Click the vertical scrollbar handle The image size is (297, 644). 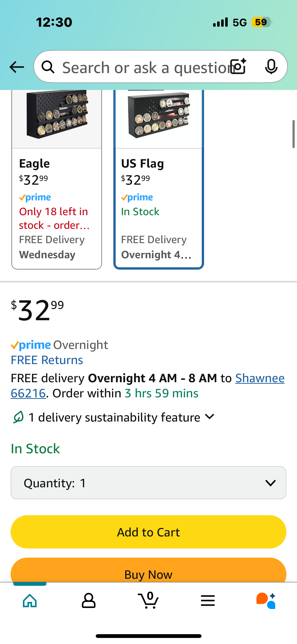click(x=293, y=134)
